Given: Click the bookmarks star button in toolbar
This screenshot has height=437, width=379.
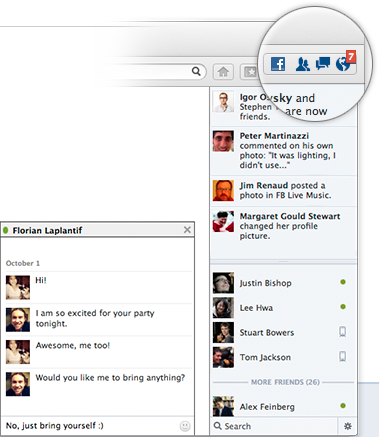Looking at the screenshot, I should (x=249, y=72).
